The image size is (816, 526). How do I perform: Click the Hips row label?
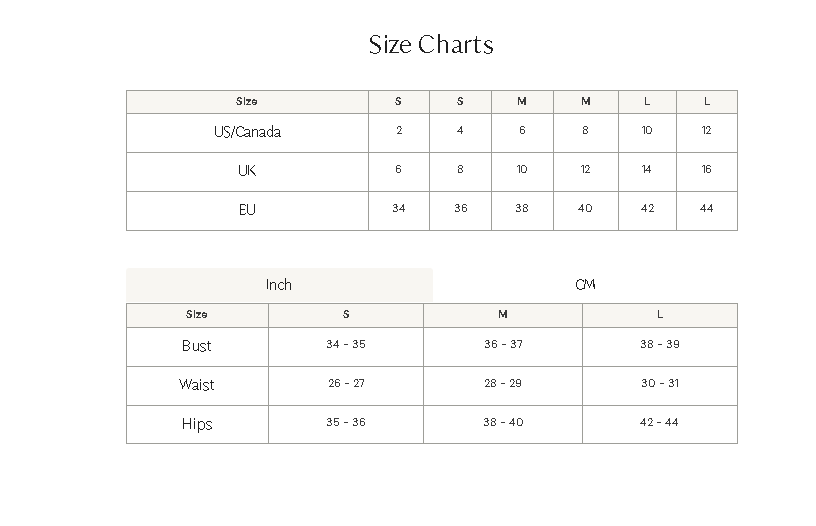click(197, 424)
